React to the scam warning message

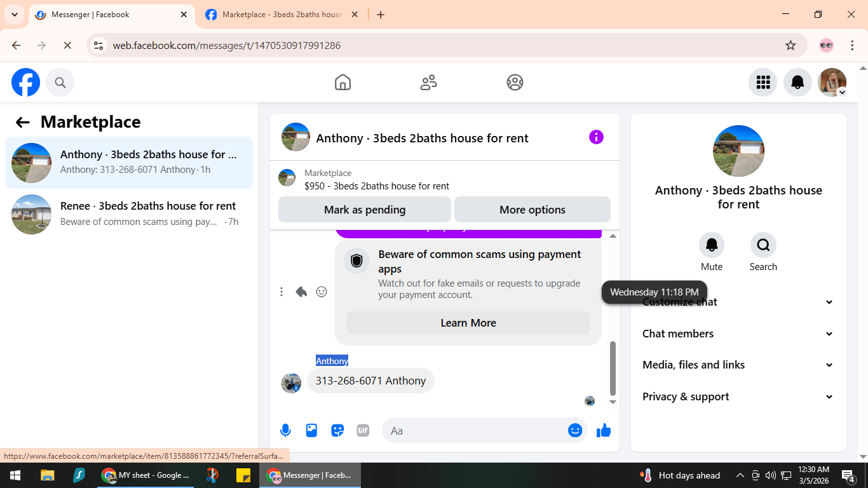(x=322, y=292)
